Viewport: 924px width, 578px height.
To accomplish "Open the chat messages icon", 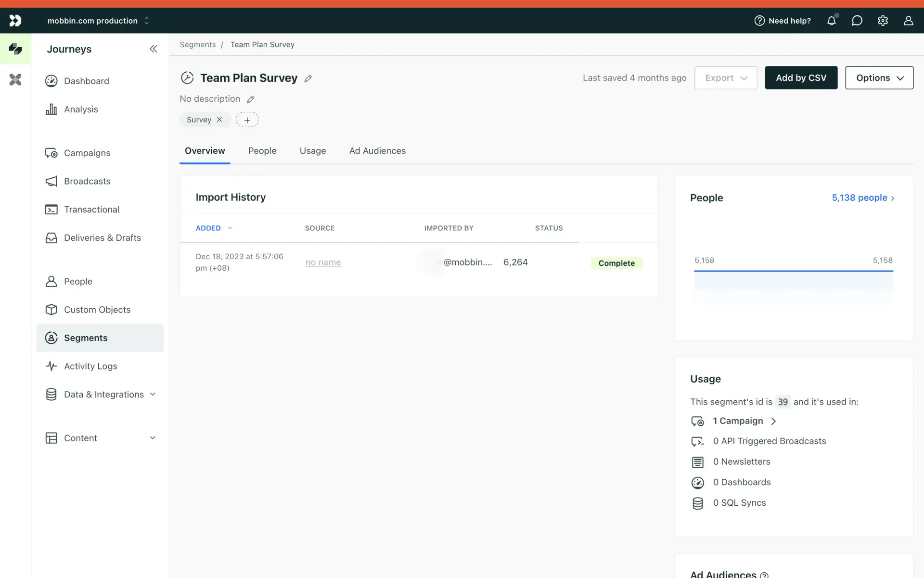I will click(x=857, y=21).
